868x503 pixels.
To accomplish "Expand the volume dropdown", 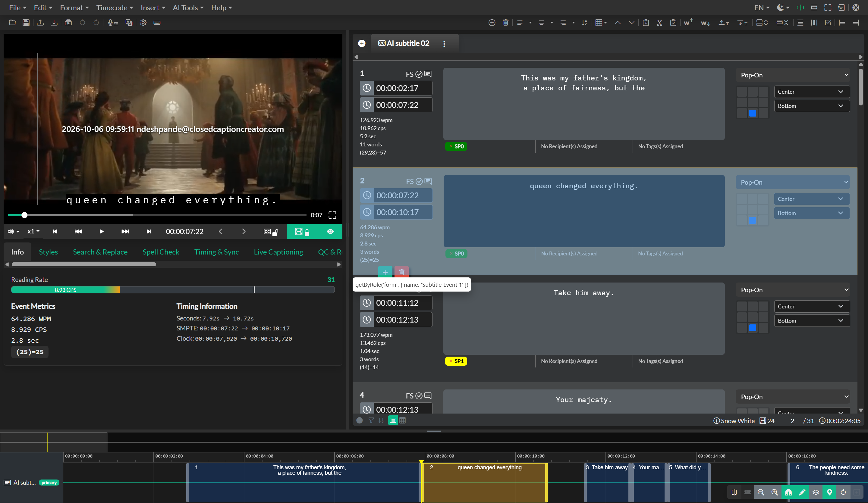I will click(14, 231).
